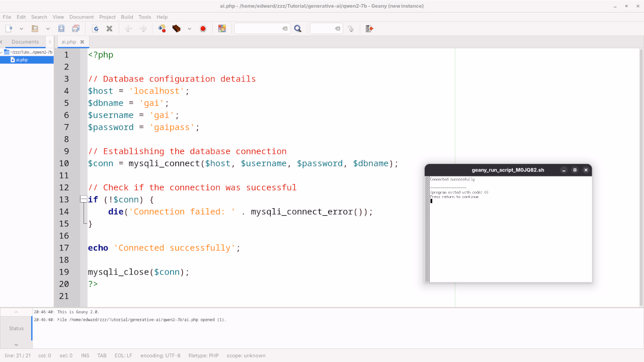Quit Geany with the exit icon

click(369, 29)
